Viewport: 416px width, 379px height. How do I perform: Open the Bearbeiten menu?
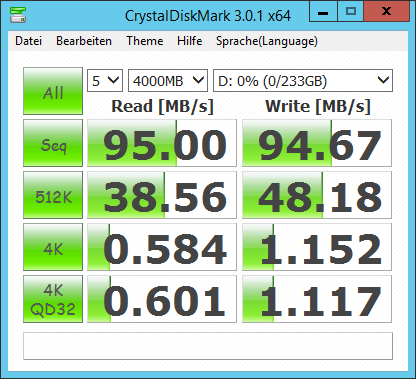click(84, 41)
